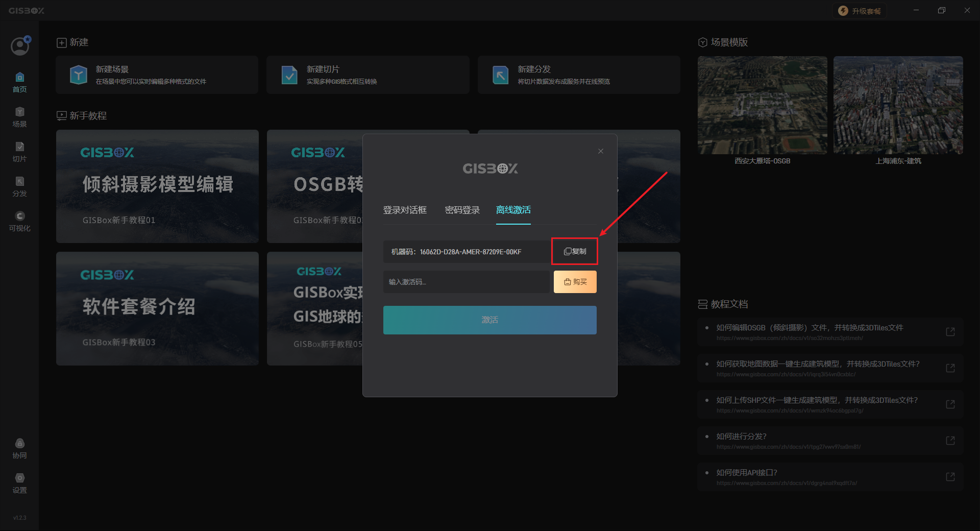The width and height of the screenshot is (980, 531).
Task: Copy the machine code with 复制
Action: click(575, 251)
